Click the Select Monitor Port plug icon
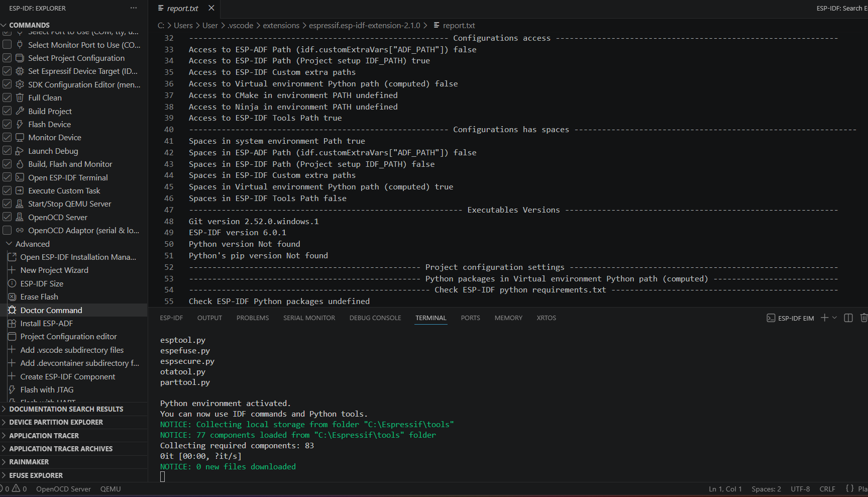Image resolution: width=868 pixels, height=497 pixels. click(20, 45)
